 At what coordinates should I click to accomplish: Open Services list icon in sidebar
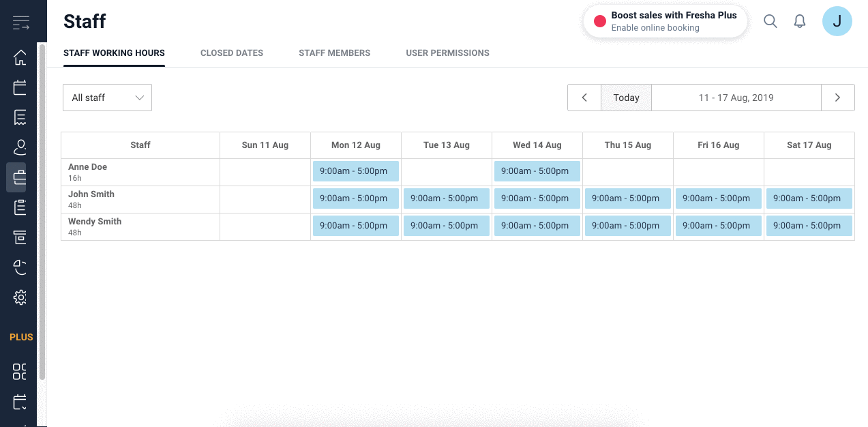click(x=20, y=207)
